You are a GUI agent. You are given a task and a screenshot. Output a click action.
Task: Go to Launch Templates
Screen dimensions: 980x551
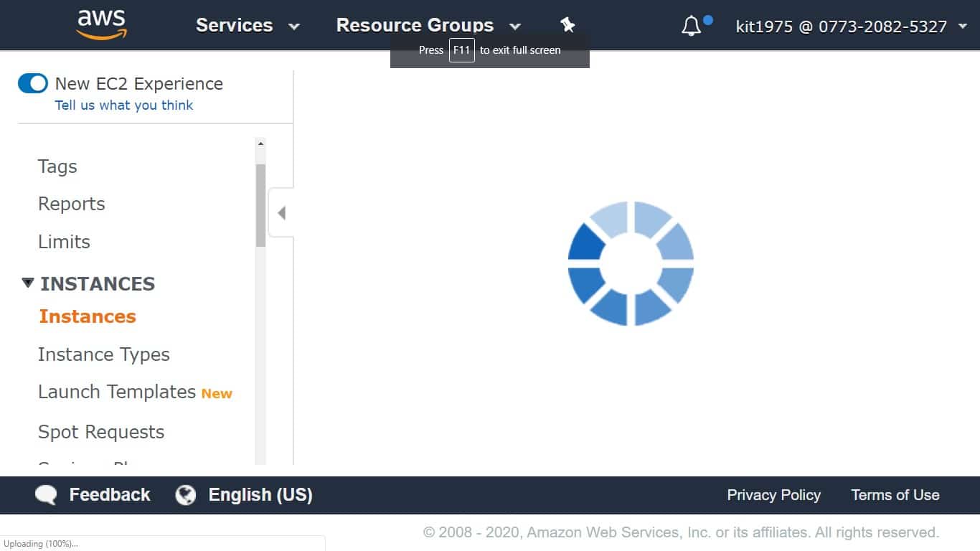pos(116,392)
